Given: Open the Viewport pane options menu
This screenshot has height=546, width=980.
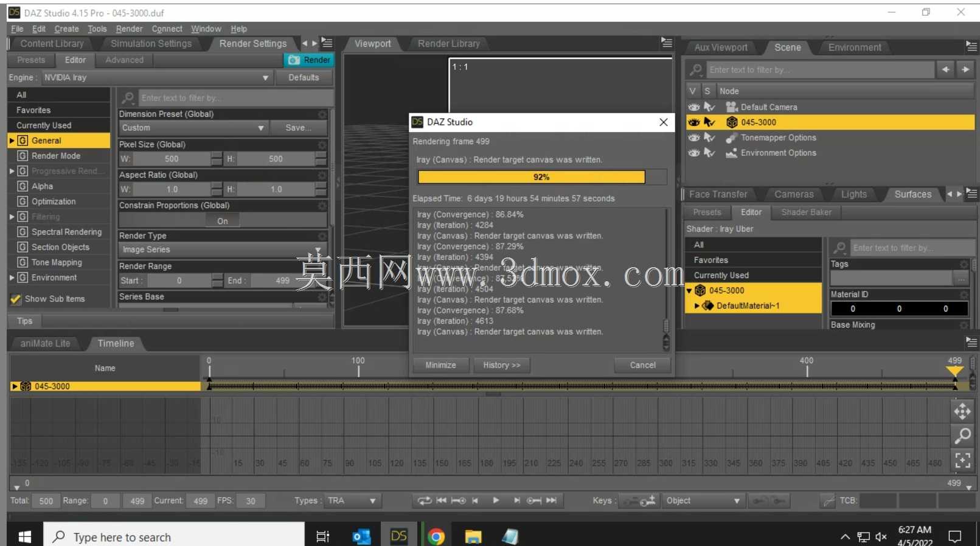Looking at the screenshot, I should [667, 43].
